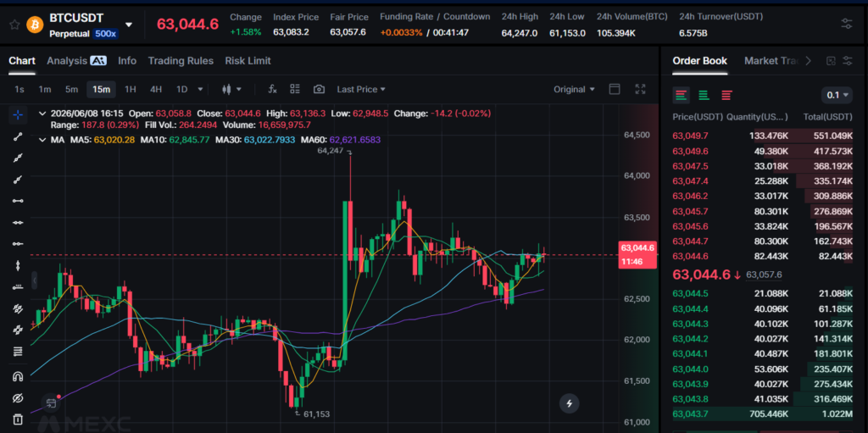Open order book settings sliders icon
868x433 pixels.
pyautogui.click(x=848, y=61)
